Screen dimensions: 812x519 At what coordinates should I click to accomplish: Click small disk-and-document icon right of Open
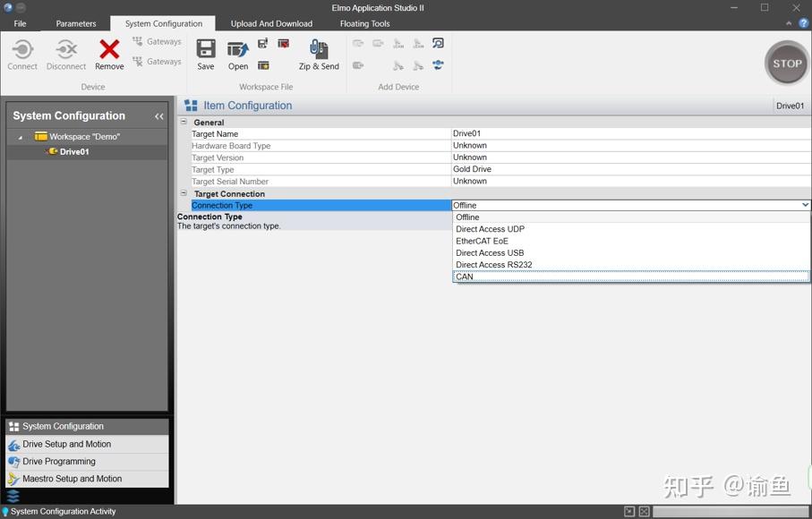(x=263, y=43)
